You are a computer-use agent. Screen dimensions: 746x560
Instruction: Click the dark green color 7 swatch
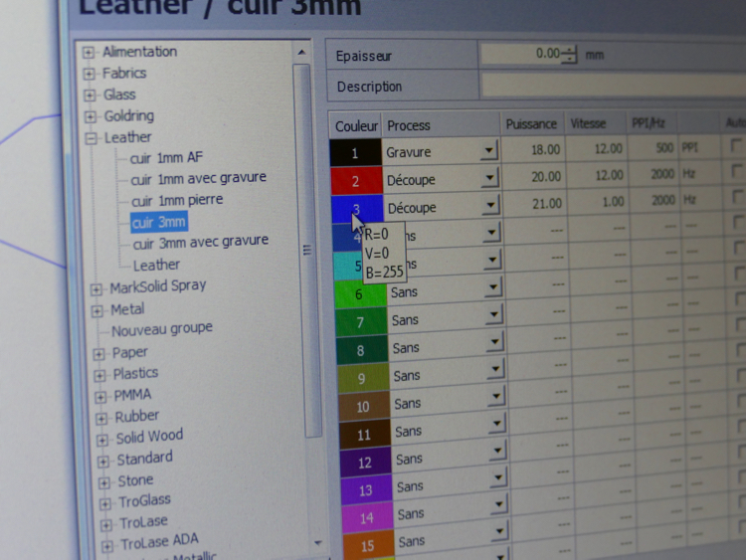tap(361, 322)
